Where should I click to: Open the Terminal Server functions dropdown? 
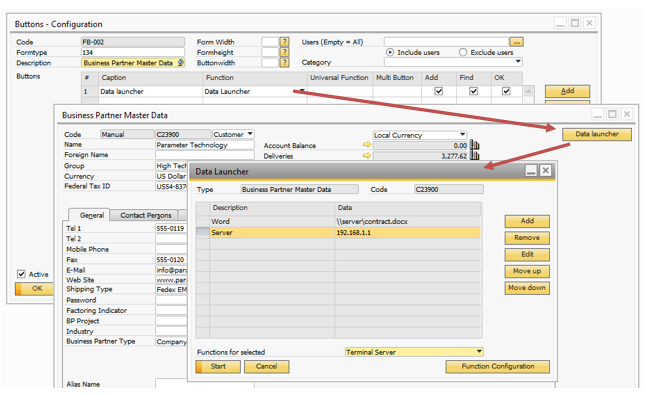(479, 352)
